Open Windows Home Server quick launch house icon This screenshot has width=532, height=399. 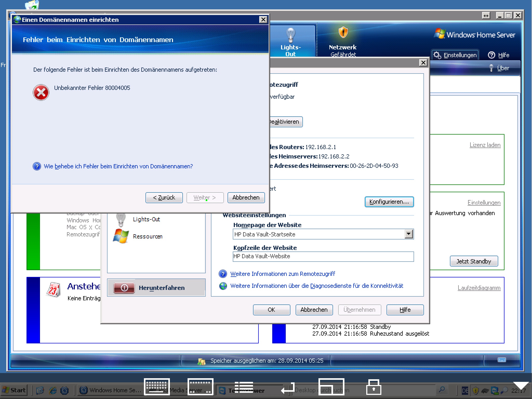coord(64,390)
